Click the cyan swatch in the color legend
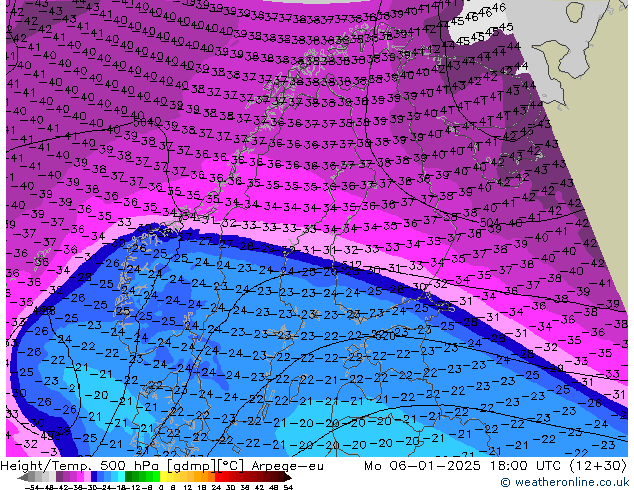 pos(121,476)
